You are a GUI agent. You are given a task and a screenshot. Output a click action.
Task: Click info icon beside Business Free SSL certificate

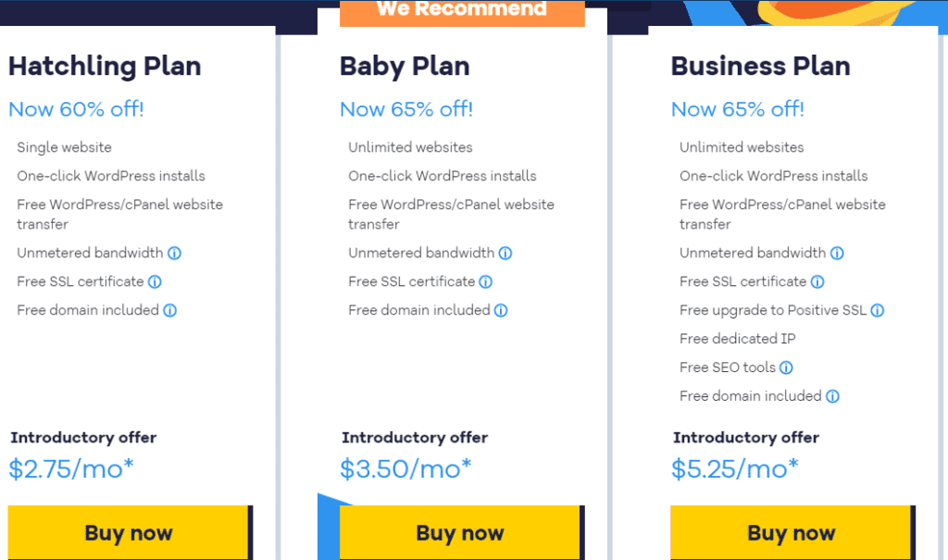(817, 281)
